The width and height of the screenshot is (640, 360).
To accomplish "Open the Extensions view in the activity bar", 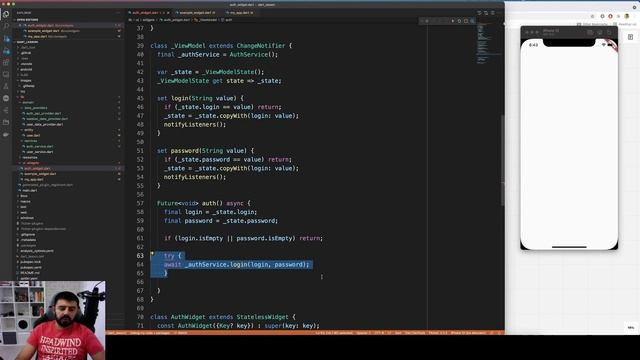I will 6,62.
